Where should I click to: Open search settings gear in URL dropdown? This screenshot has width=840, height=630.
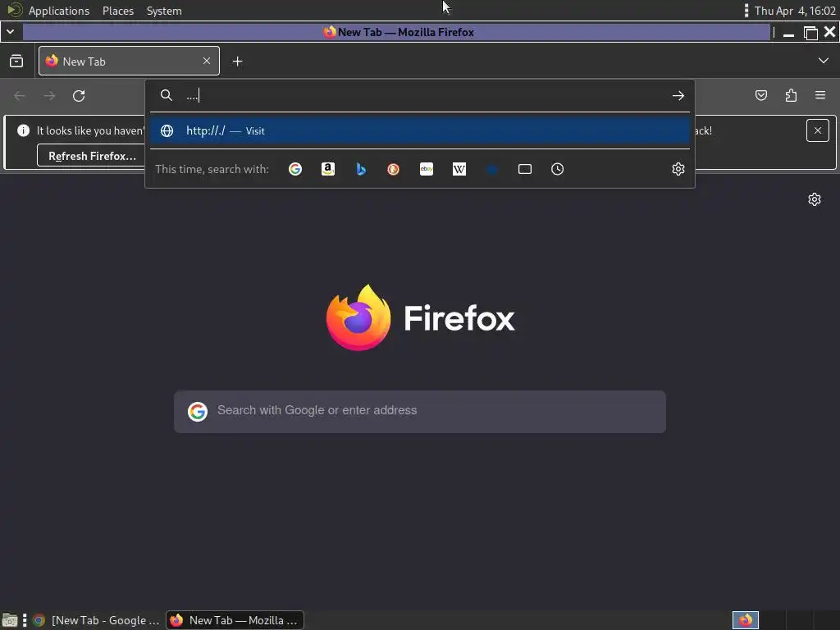coord(678,169)
